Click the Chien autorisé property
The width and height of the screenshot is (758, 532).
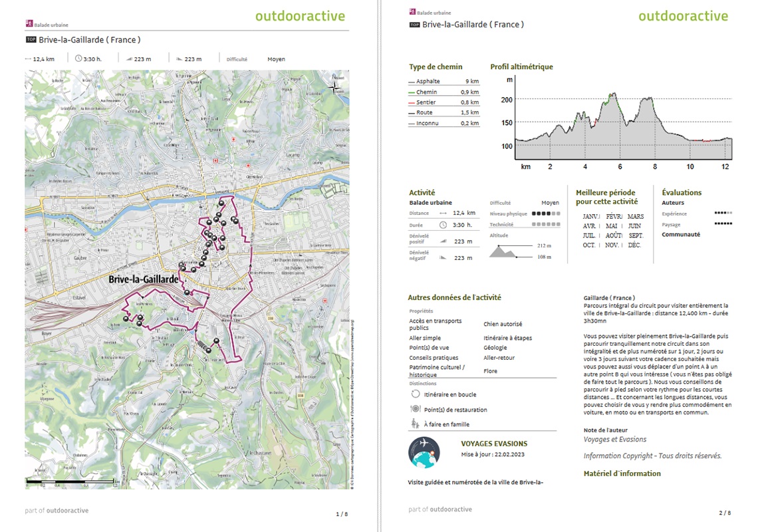[503, 324]
